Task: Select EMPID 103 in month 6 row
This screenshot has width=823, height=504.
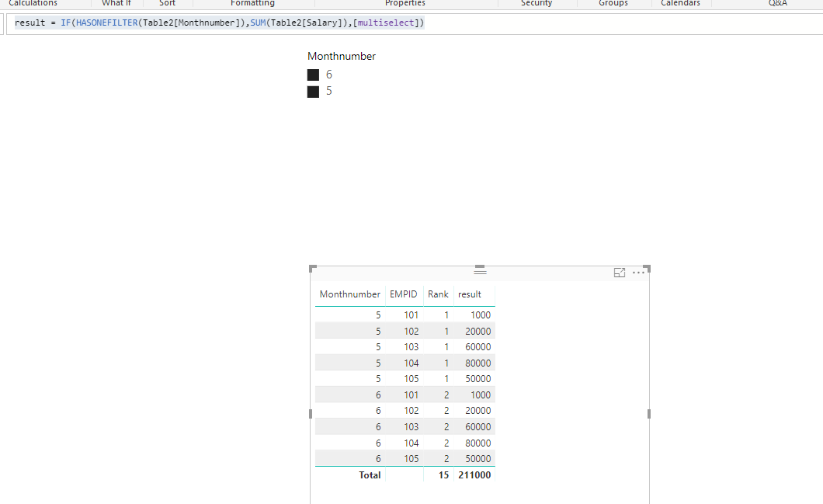Action: click(x=411, y=427)
